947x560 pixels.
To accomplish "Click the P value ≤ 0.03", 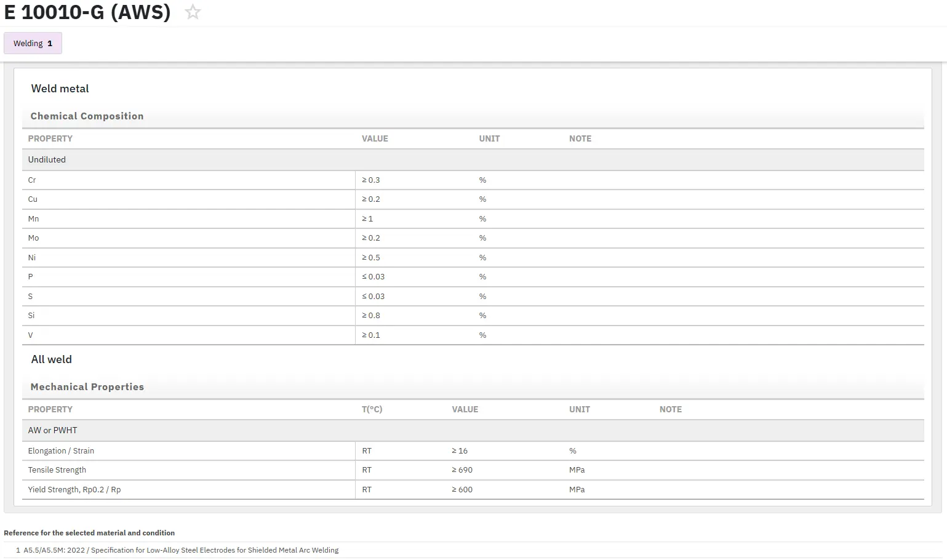I will tap(373, 277).
